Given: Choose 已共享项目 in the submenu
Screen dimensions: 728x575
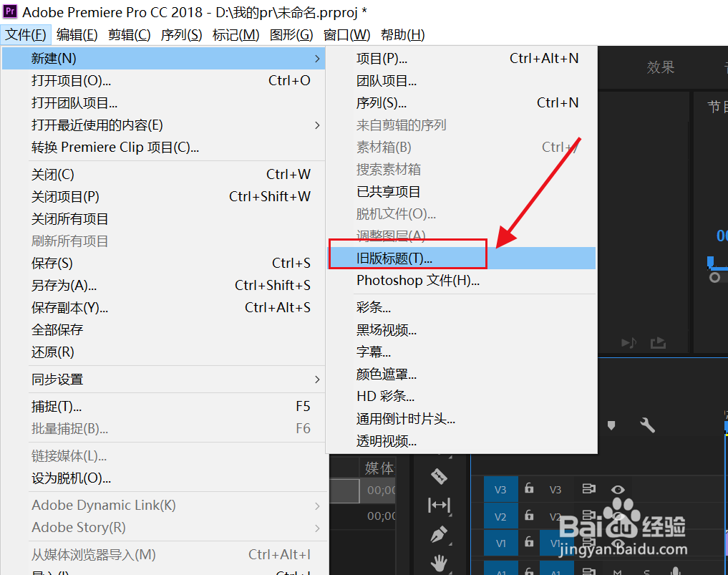Looking at the screenshot, I should (x=462, y=192).
